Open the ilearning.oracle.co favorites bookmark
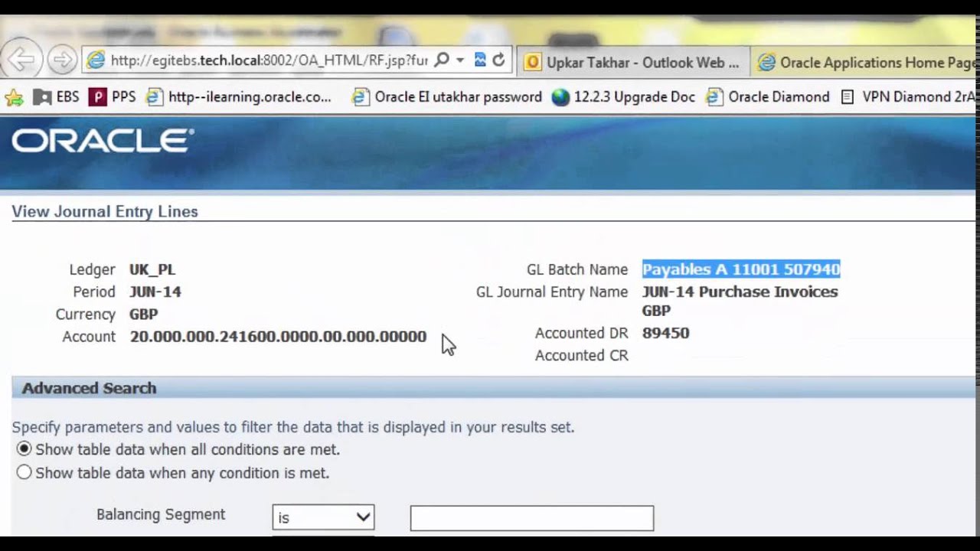Screen dimensions: 980x551 pos(239,97)
